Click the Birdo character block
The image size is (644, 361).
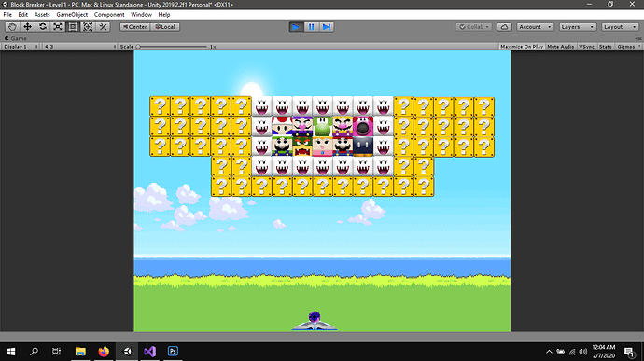click(363, 127)
